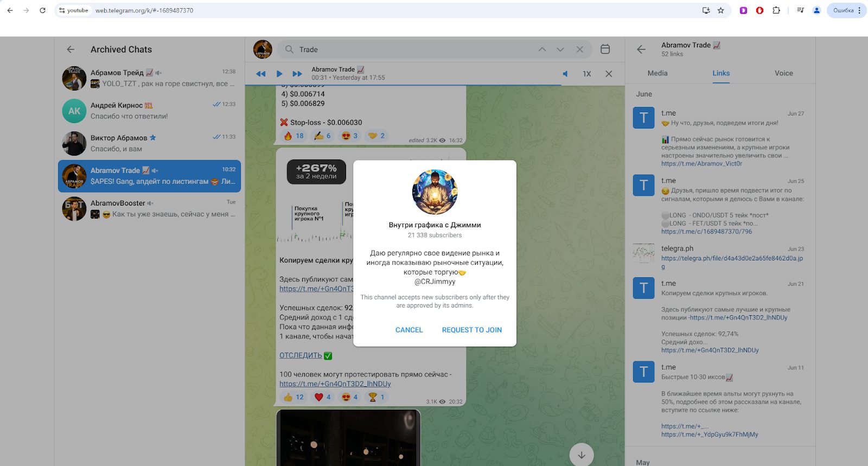Viewport: 868px width, 466px height.
Task: Click red Opera-style extension icon
Action: click(760, 10)
